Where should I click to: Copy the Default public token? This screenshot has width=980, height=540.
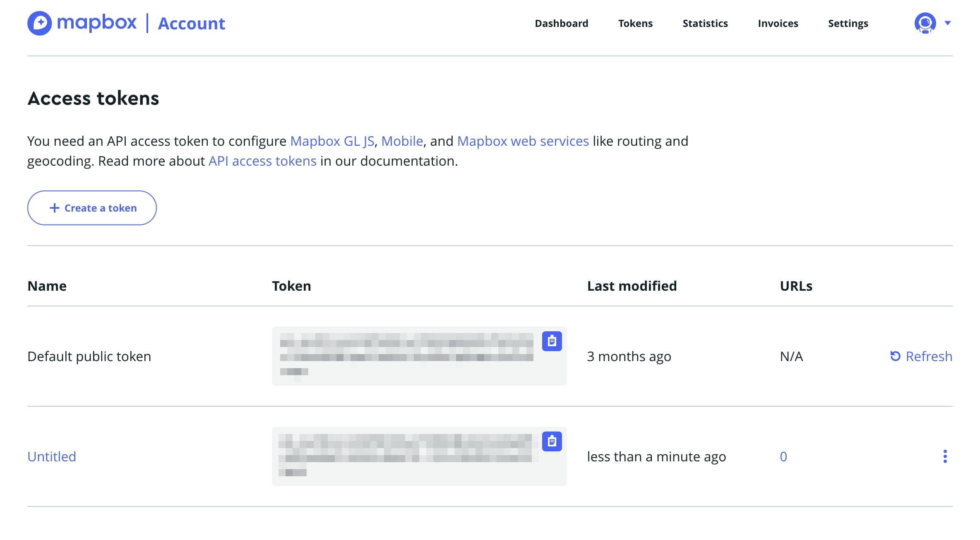(x=552, y=341)
